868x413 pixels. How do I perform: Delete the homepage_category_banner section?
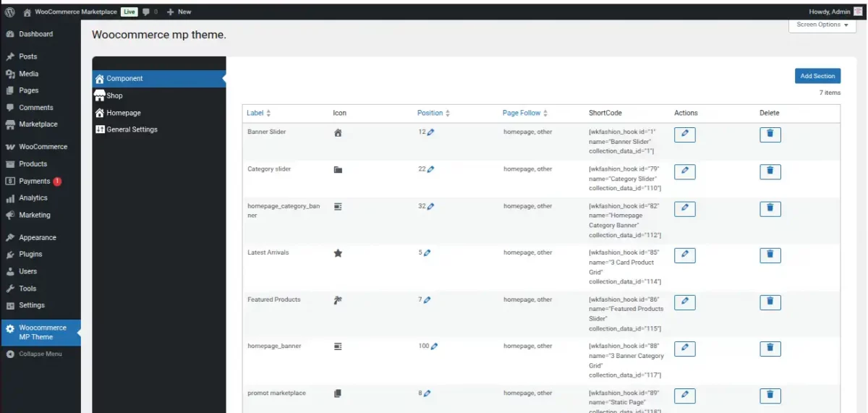tap(770, 208)
